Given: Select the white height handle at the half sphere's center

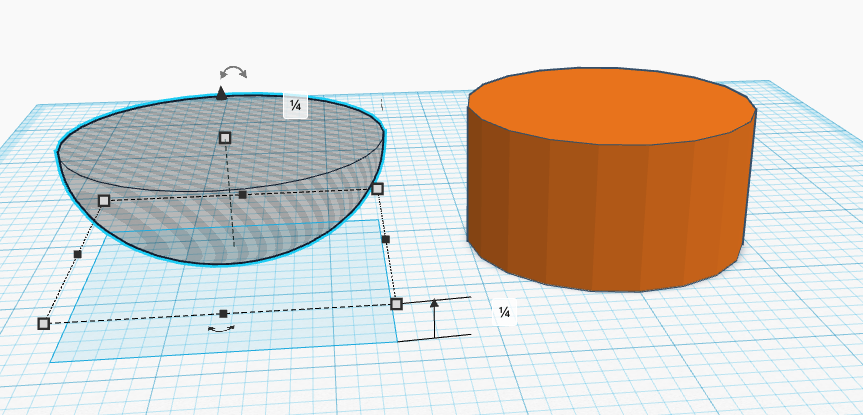Looking at the screenshot, I should click(225, 138).
